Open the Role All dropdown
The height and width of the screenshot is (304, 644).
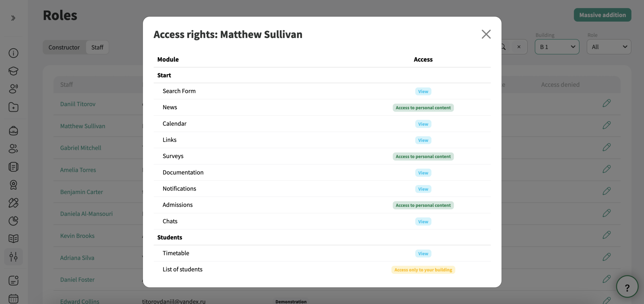(x=609, y=47)
